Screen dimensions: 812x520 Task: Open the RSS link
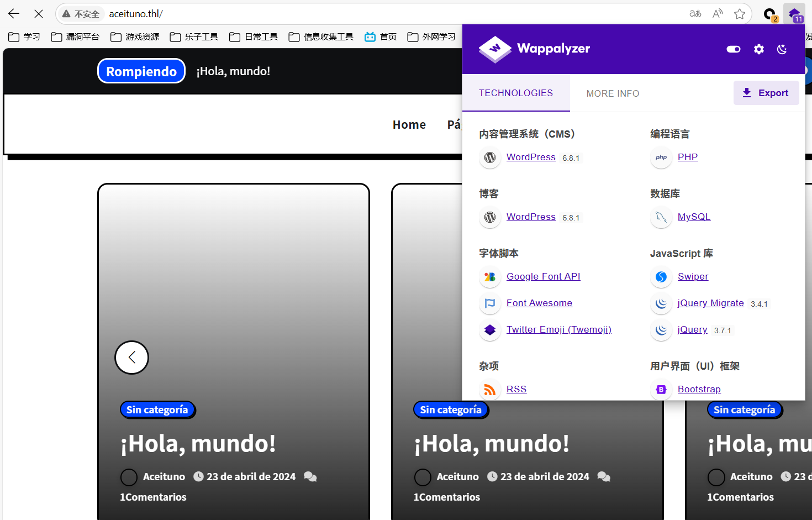point(516,389)
